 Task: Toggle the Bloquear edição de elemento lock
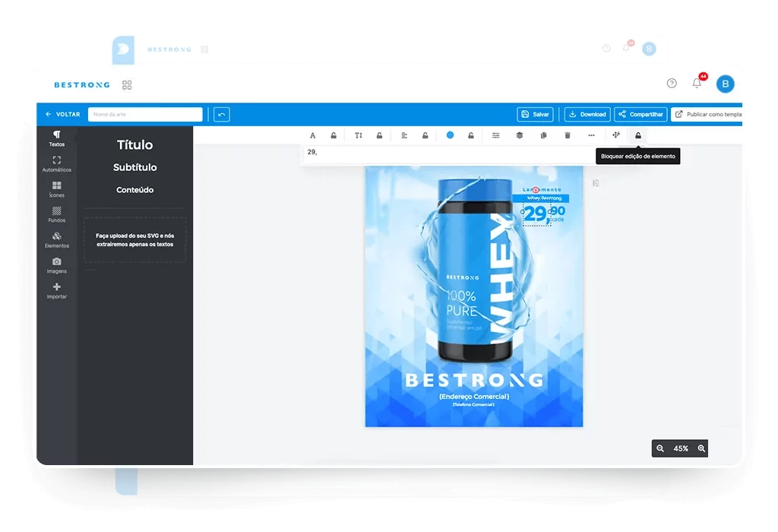(638, 135)
